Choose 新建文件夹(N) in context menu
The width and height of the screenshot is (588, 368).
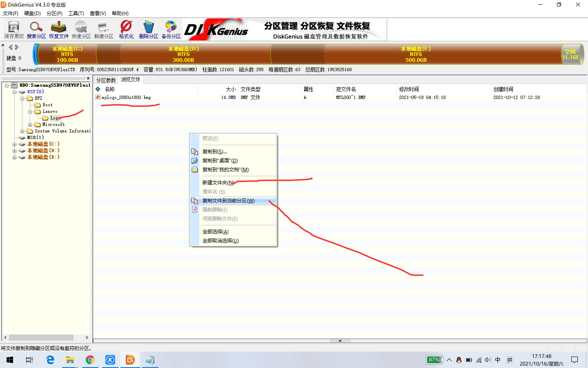point(233,183)
